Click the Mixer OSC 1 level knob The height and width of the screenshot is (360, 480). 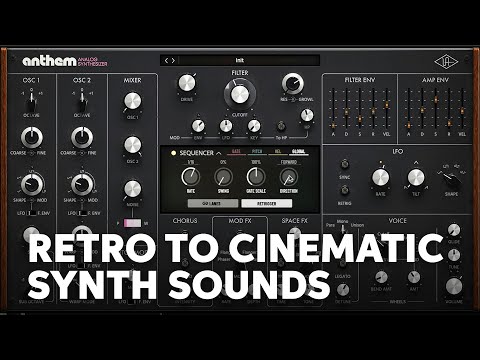point(133,101)
